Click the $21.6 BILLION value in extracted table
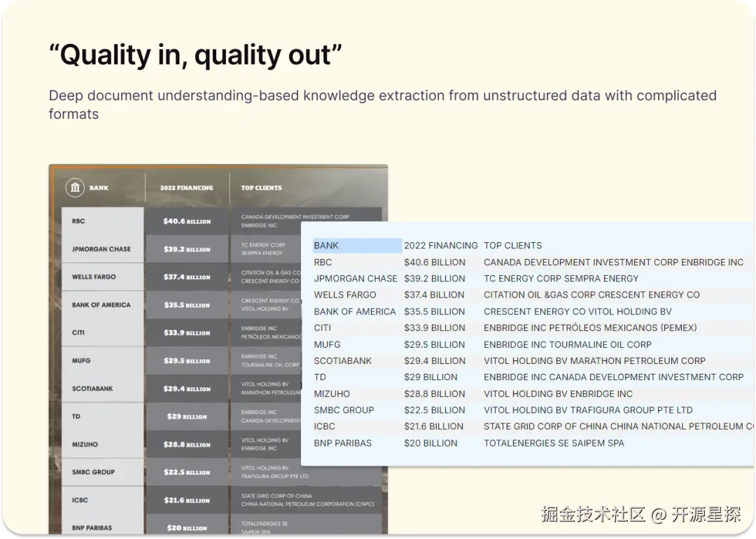 [433, 427]
